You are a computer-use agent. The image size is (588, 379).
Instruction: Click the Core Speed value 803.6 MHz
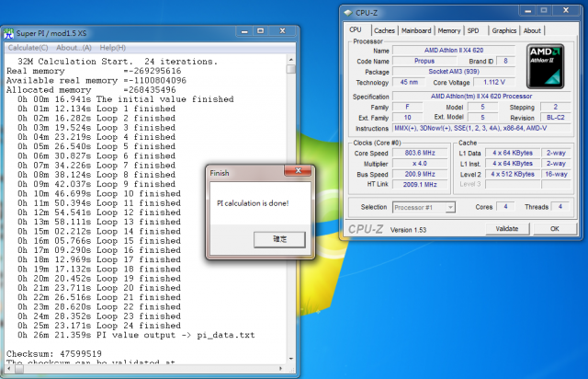[x=420, y=153]
